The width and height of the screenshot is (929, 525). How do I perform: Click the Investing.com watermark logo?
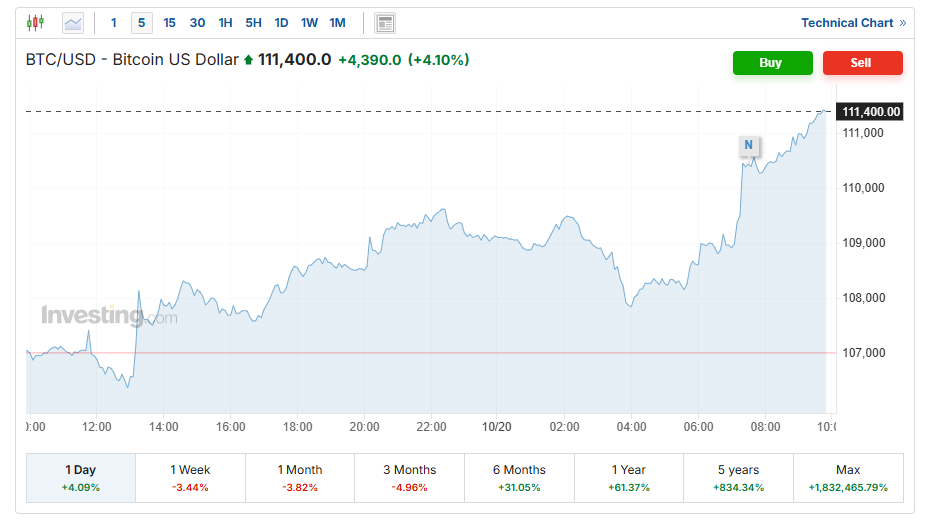point(109,316)
